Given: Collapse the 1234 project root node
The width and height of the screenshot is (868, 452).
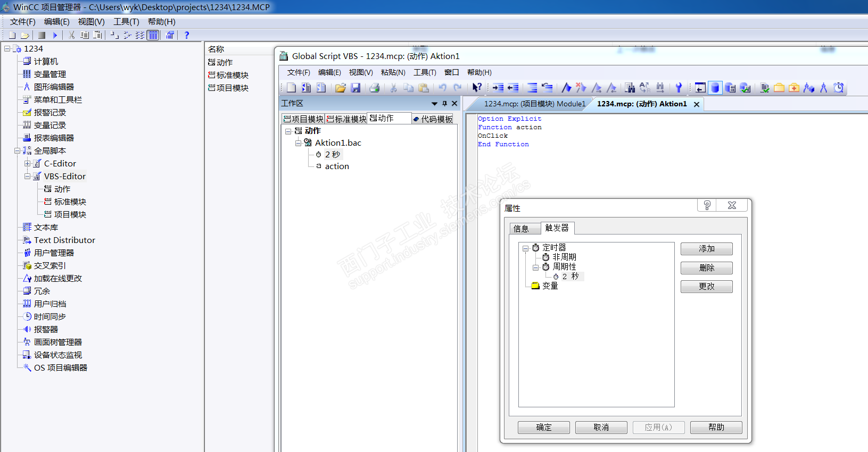Looking at the screenshot, I should 7,48.
